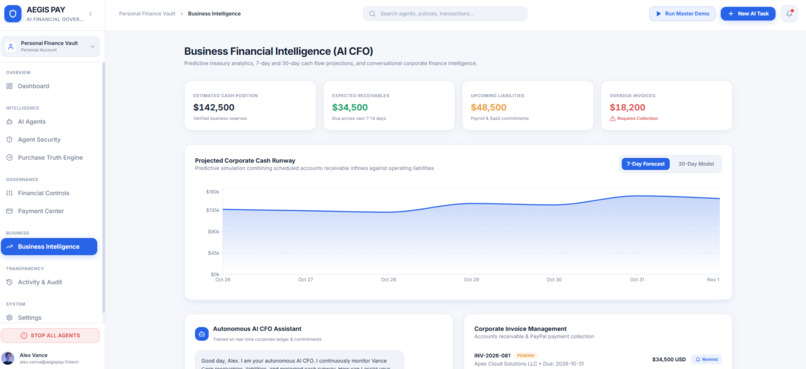The width and height of the screenshot is (806, 369).
Task: Click the Dashboard grid icon
Action: tap(9, 86)
